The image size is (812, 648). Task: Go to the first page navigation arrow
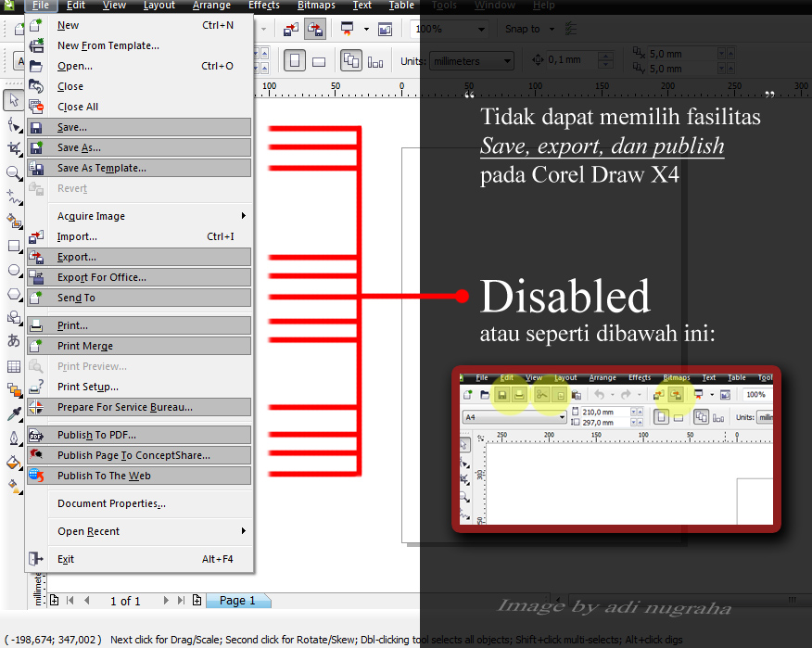click(x=70, y=601)
